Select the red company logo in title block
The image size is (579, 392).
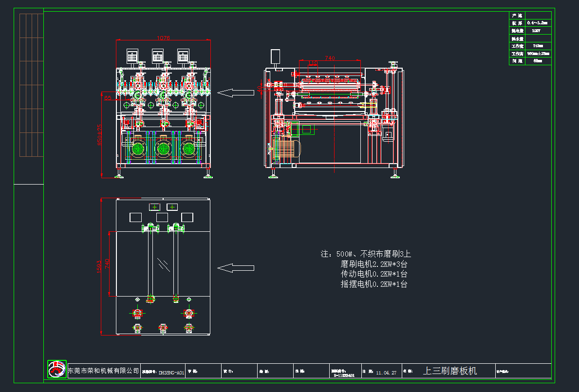click(56, 371)
